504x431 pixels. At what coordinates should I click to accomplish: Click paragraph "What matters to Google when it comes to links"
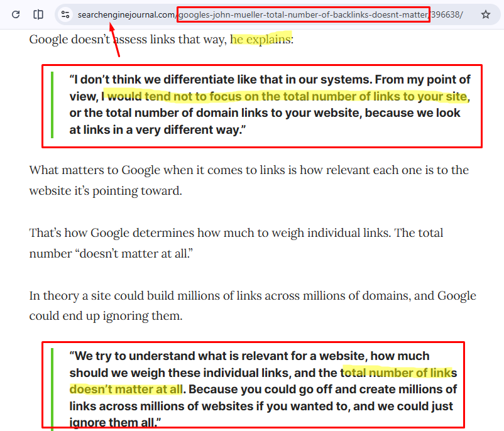coord(249,180)
